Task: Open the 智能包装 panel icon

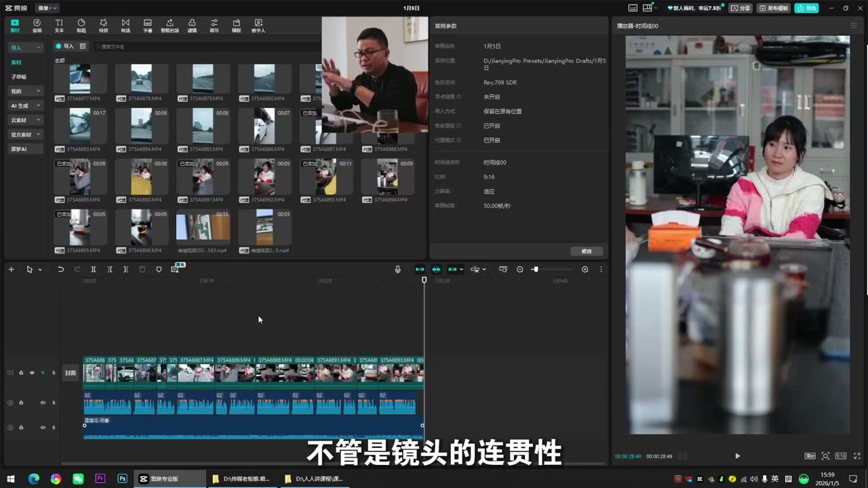Action: tap(170, 26)
